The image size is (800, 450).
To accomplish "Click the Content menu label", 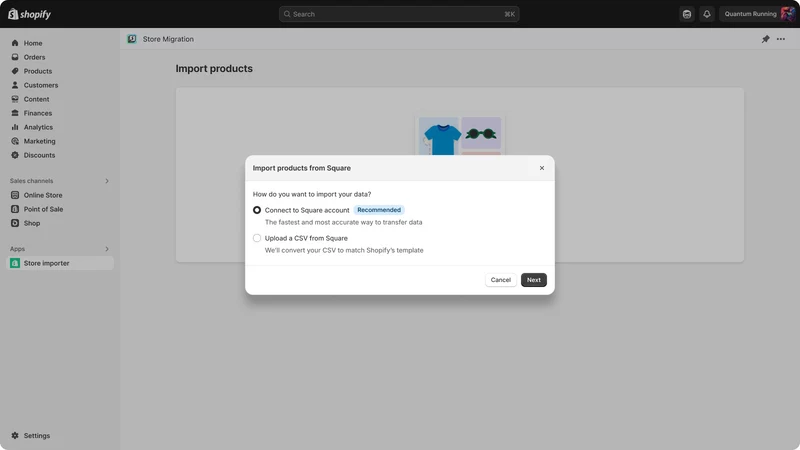I will (37, 99).
